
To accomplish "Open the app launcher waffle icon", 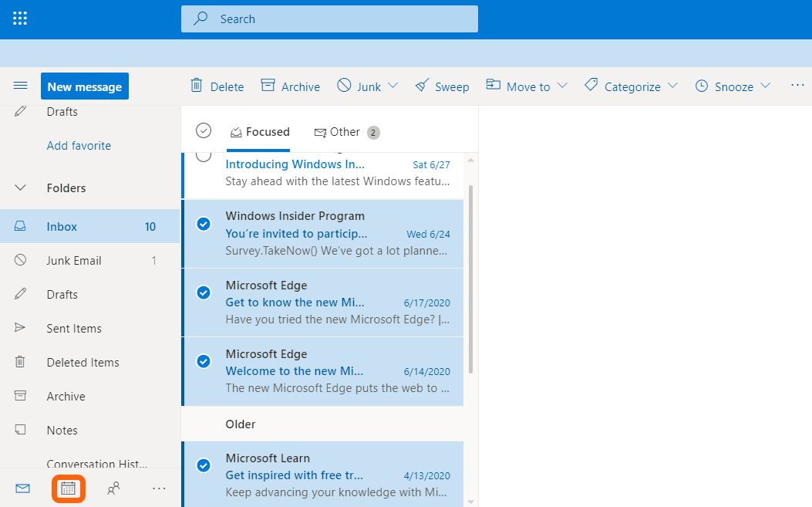I will 20,19.
